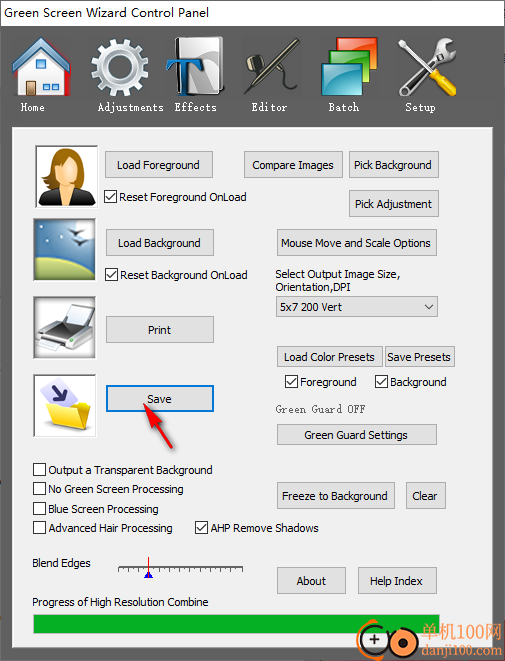This screenshot has width=505, height=661.
Task: Click the landscape background picture icon
Action: click(x=64, y=250)
